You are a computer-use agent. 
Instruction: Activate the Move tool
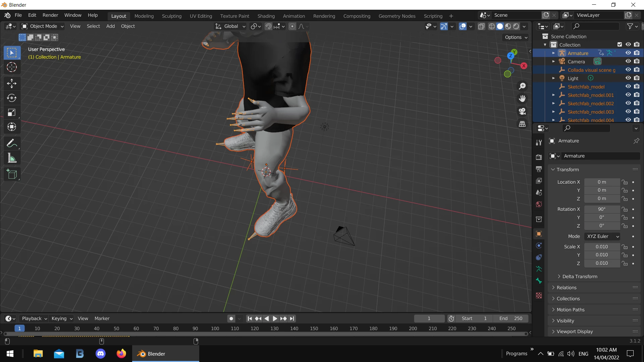(12, 83)
